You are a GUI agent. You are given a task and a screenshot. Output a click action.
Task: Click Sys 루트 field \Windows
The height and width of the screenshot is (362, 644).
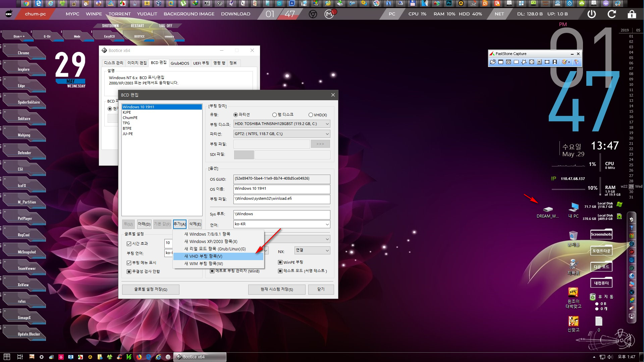[x=282, y=215]
